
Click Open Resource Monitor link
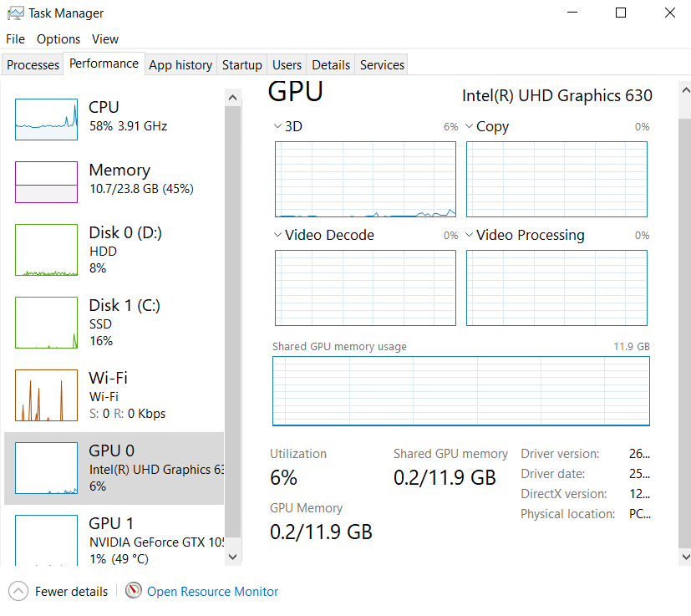tap(212, 591)
